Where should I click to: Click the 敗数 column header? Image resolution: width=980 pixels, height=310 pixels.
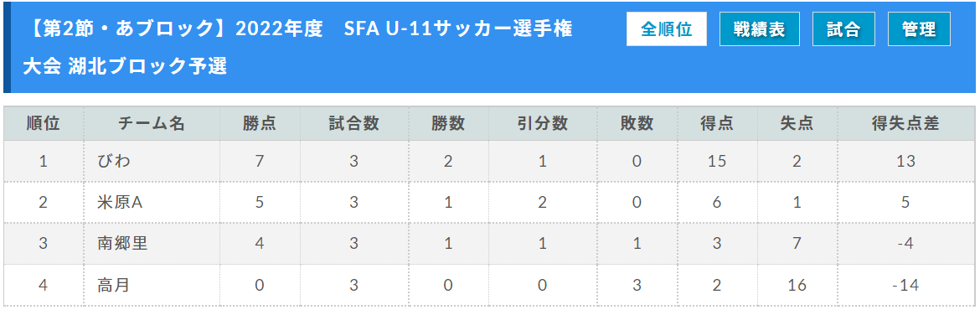tap(637, 124)
